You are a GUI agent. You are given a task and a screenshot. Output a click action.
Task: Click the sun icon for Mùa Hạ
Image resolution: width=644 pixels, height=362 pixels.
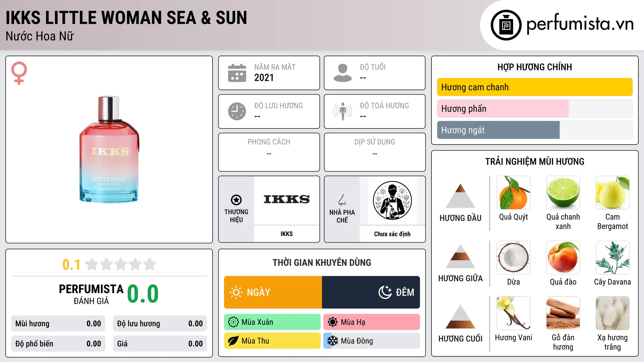coord(333,322)
